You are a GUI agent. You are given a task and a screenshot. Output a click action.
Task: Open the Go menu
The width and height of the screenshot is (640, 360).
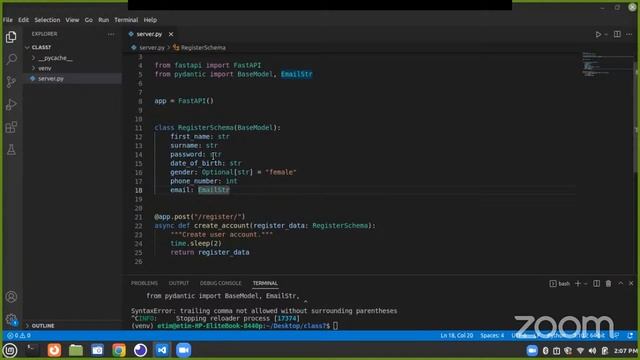click(x=89, y=20)
